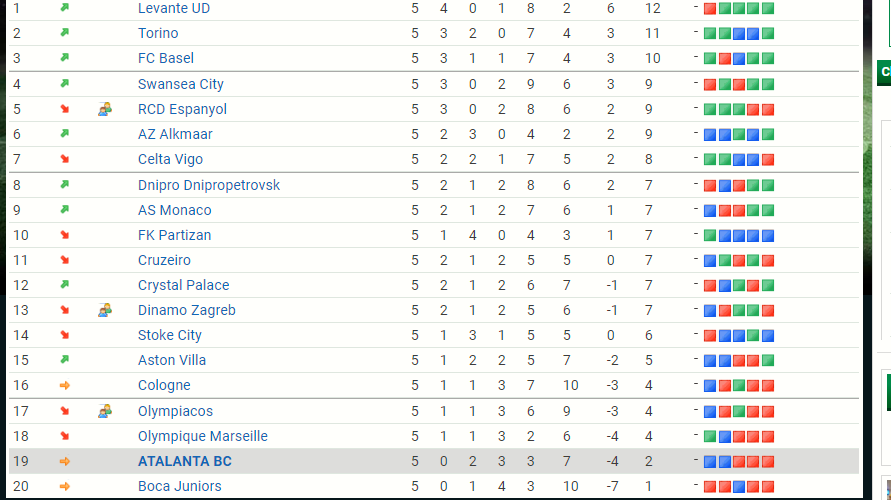Click last red form square for Celta Vigo

768,159
